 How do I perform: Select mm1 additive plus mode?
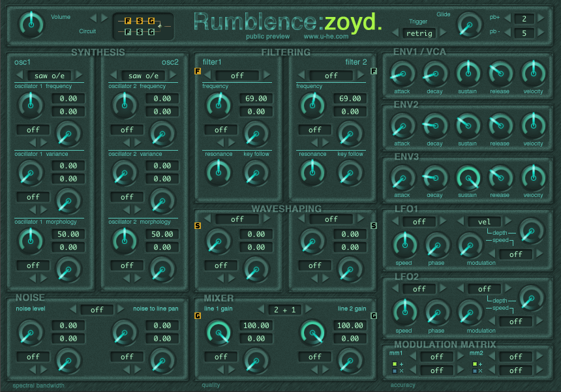pos(395,364)
